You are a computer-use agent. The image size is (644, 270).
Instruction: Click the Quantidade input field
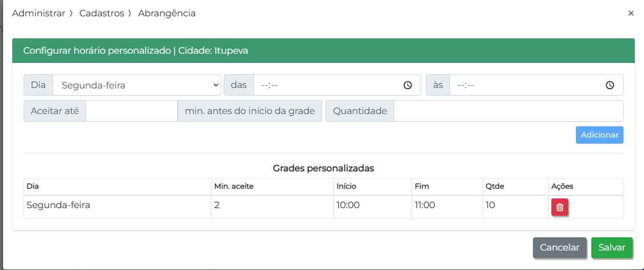pos(508,111)
